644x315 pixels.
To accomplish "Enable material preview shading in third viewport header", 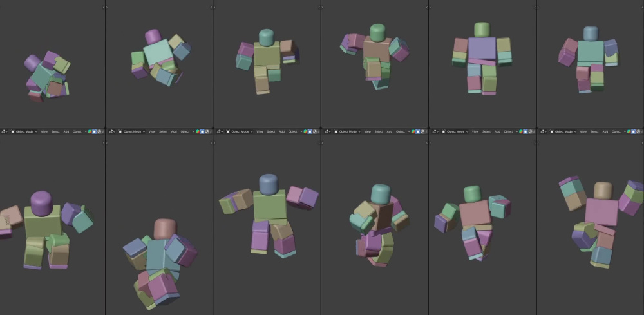I will [x=305, y=131].
